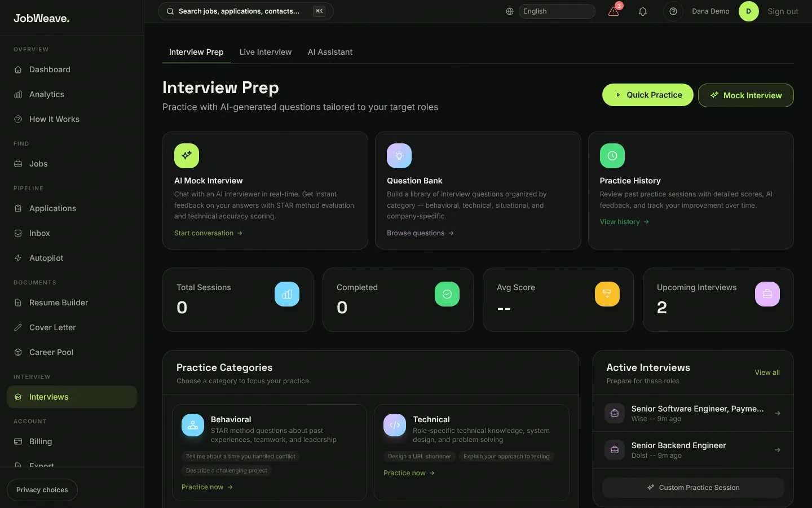Select Autopilot in the sidebar

coord(72,258)
